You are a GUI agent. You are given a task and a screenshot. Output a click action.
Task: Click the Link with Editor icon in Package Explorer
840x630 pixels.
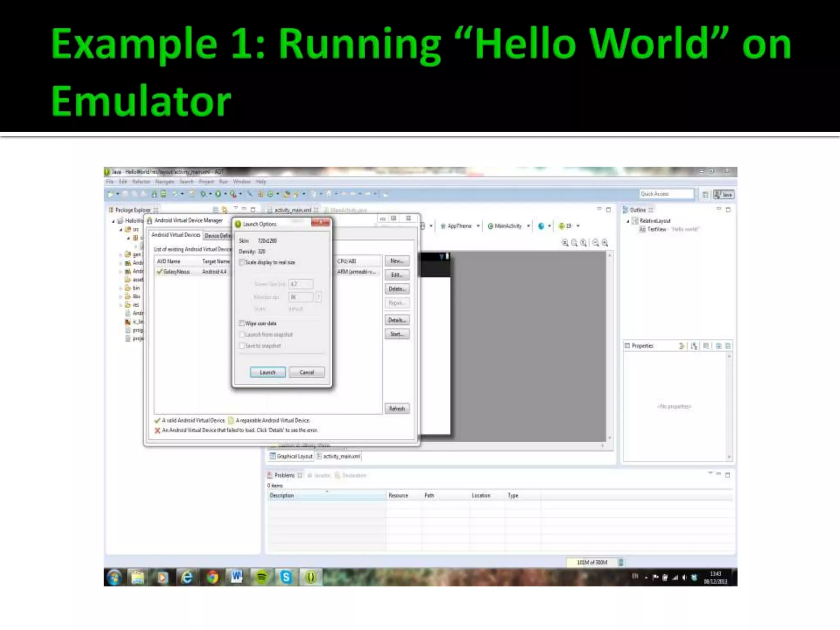(x=224, y=210)
